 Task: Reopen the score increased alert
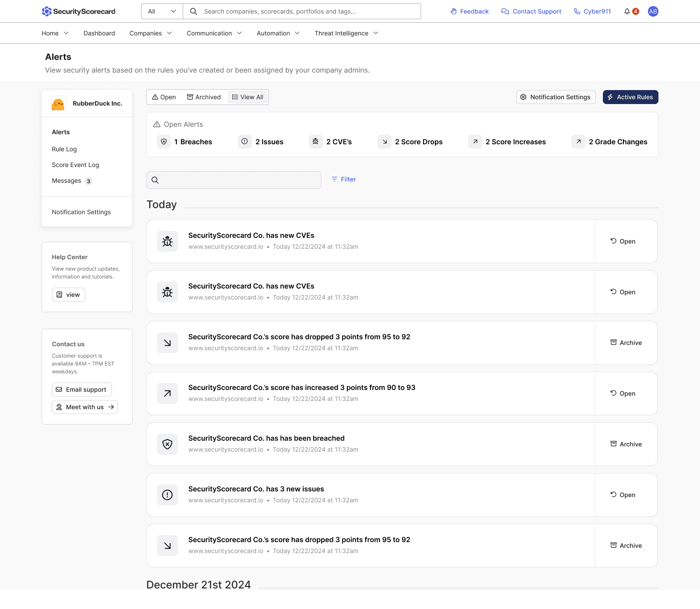pyautogui.click(x=623, y=393)
